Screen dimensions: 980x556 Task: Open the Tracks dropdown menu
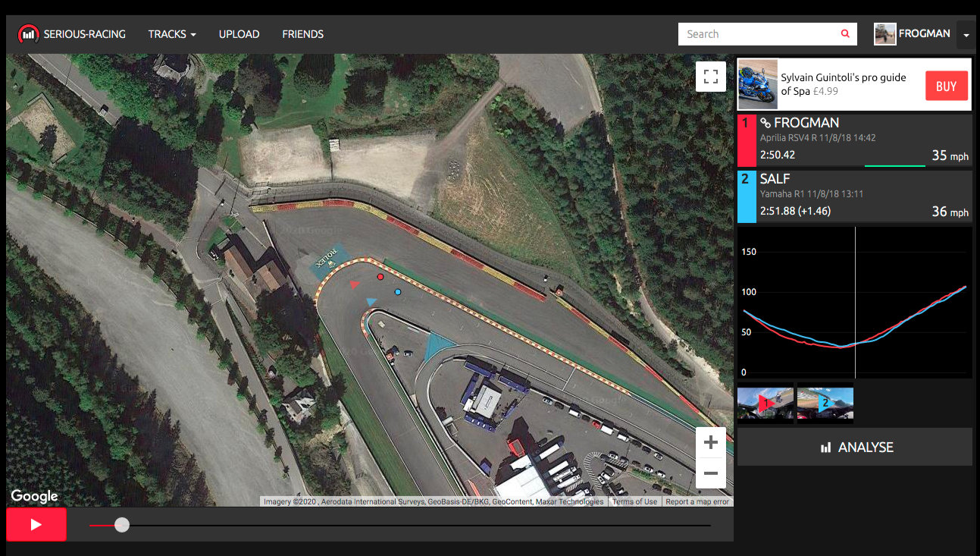tap(172, 34)
